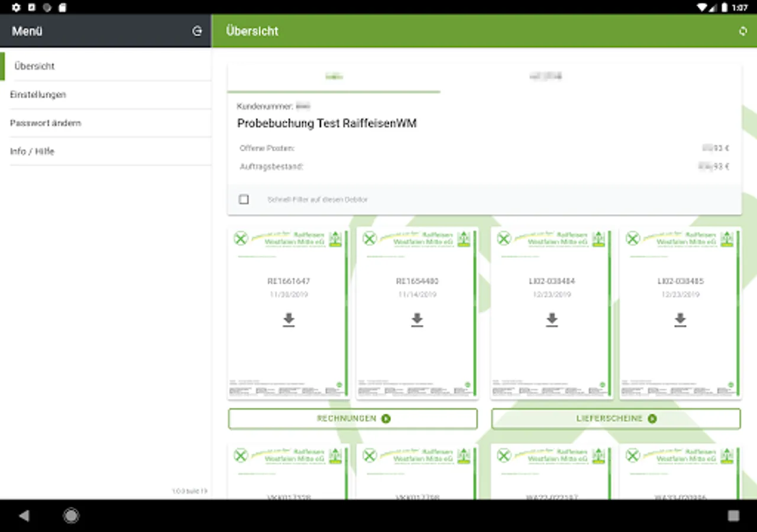The height and width of the screenshot is (532, 757).
Task: Open Info / Hilfe from the side menu
Action: [106, 151]
